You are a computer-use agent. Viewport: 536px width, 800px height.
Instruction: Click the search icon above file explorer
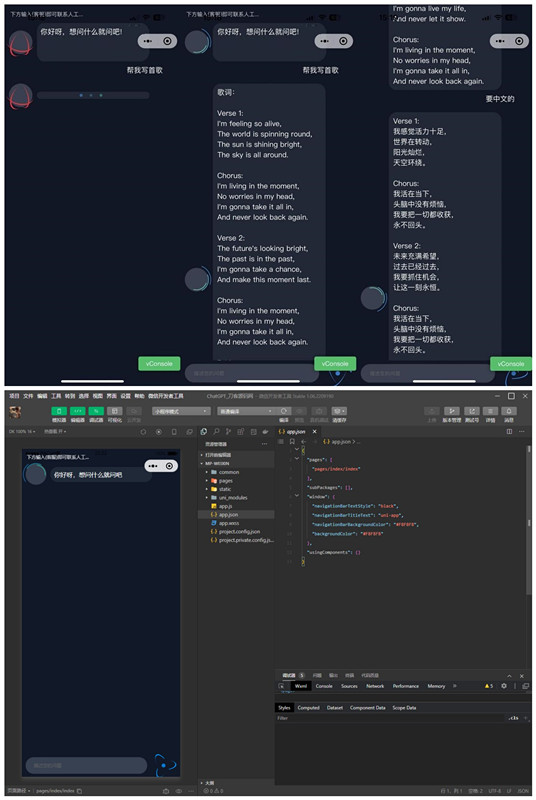click(x=216, y=432)
